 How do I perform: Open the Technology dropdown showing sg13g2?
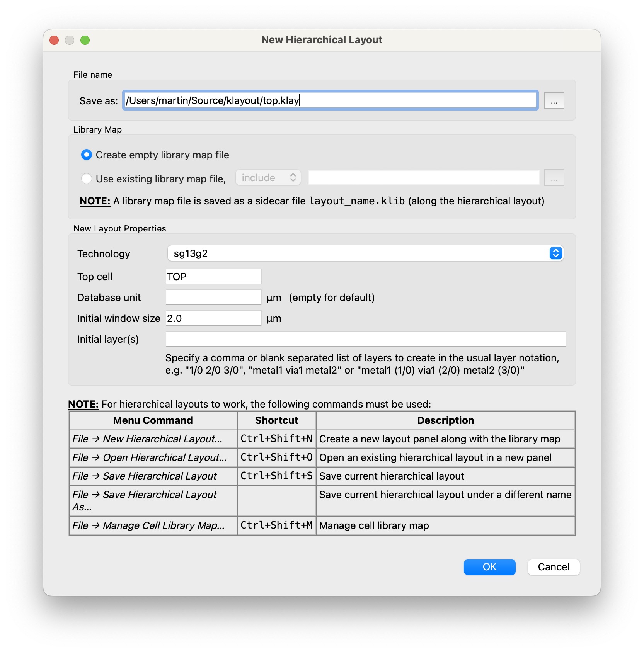tap(365, 253)
